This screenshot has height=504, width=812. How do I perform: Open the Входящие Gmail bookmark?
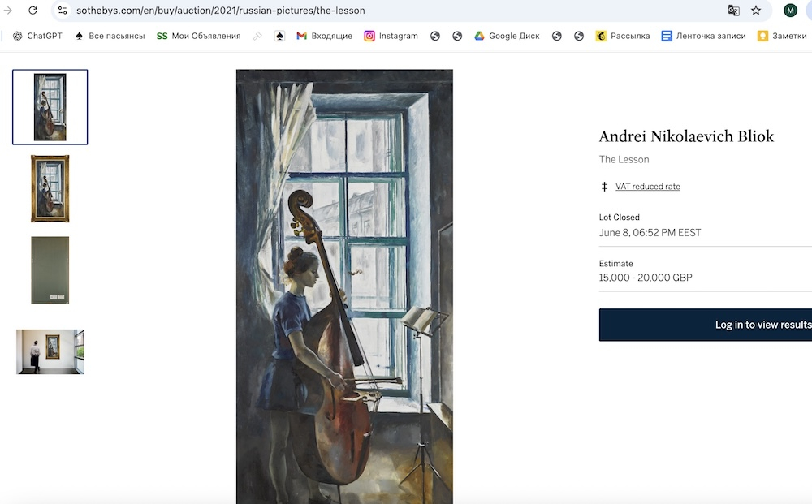[324, 36]
